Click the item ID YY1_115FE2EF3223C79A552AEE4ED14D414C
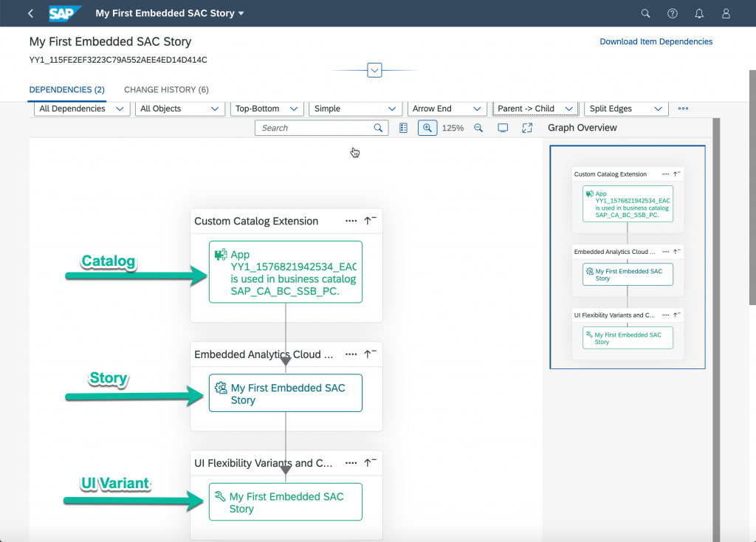 click(118, 60)
